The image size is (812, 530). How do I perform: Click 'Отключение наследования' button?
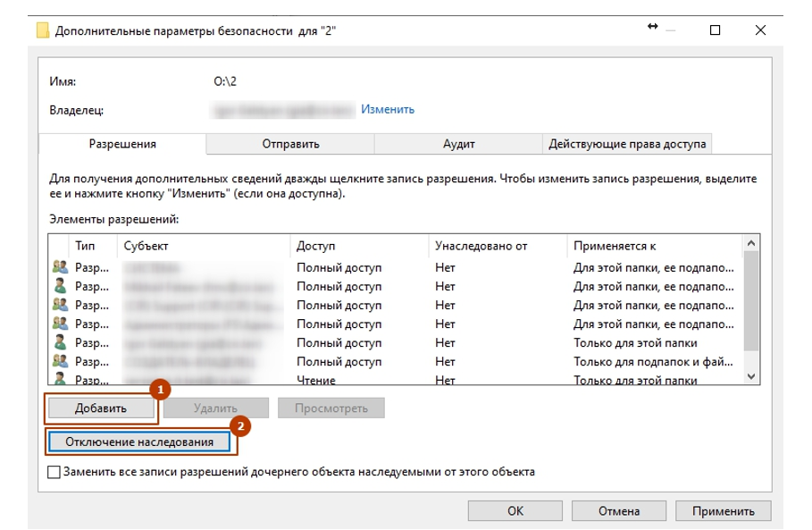[x=139, y=442]
